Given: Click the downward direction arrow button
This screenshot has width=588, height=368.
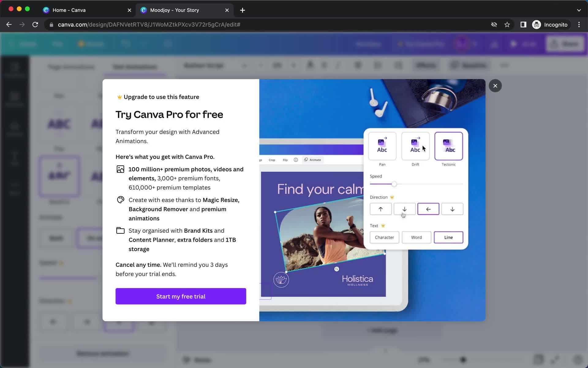Looking at the screenshot, I should click(404, 209).
